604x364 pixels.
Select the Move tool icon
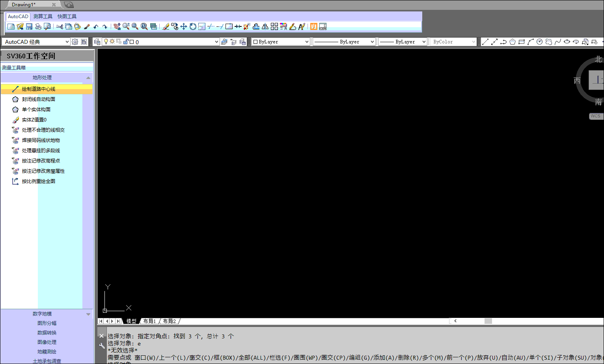click(x=184, y=26)
